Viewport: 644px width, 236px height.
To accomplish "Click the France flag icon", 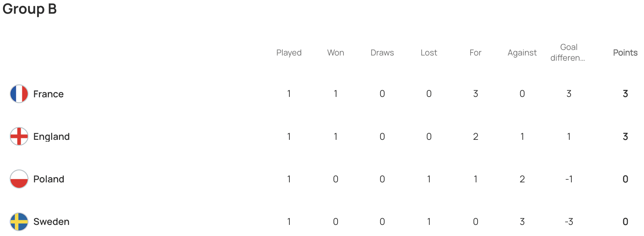I will pyautogui.click(x=19, y=94).
